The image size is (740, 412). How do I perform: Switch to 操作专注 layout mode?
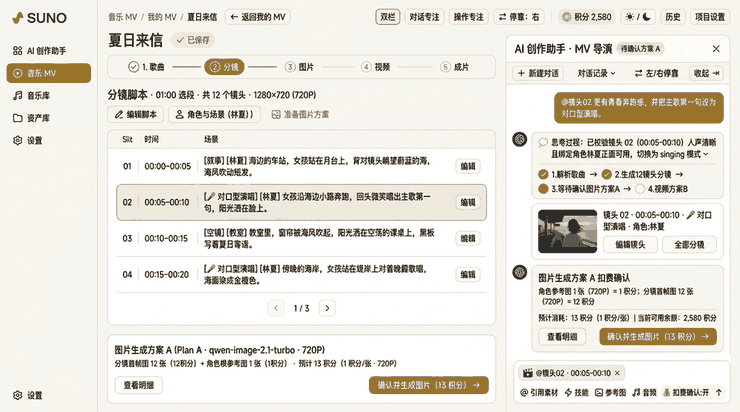pos(468,17)
